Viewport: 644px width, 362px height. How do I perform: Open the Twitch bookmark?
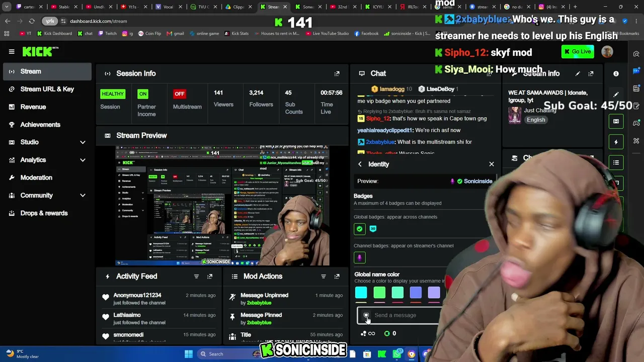pos(108,34)
